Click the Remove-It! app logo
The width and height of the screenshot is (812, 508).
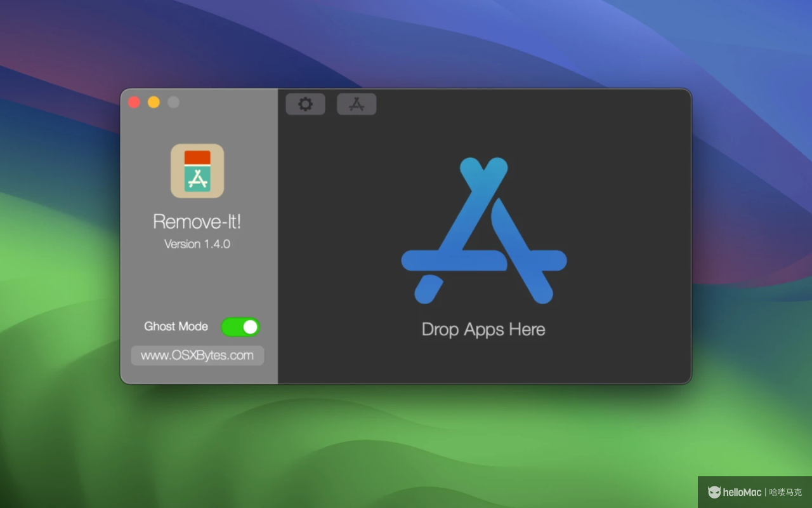coord(197,171)
